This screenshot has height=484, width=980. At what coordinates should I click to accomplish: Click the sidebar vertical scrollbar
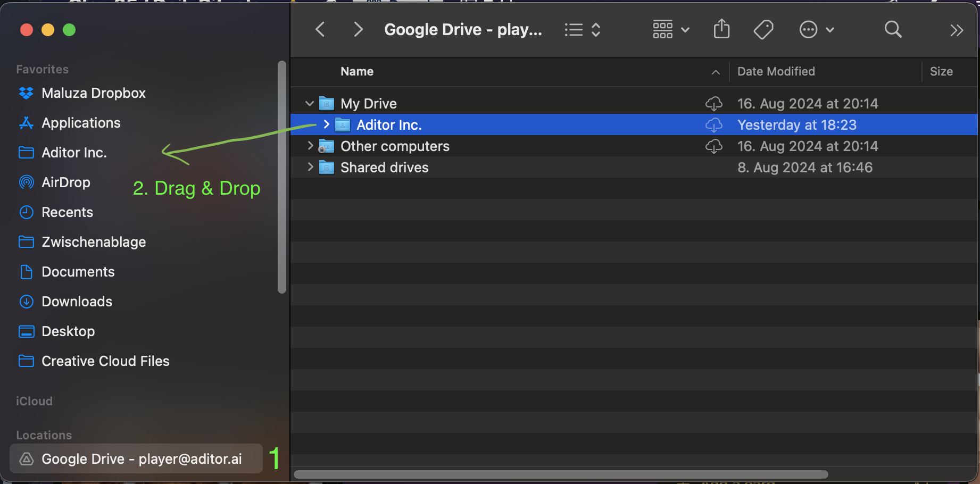282,177
